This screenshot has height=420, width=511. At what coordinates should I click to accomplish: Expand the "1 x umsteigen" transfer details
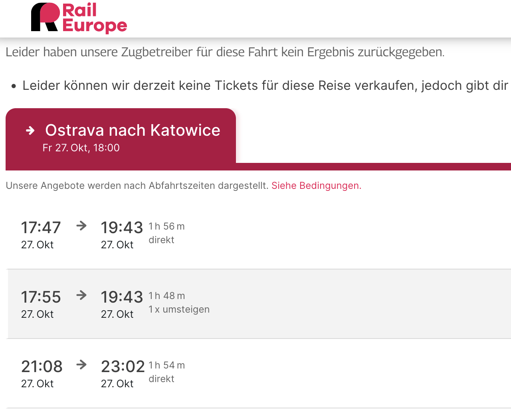pyautogui.click(x=179, y=309)
